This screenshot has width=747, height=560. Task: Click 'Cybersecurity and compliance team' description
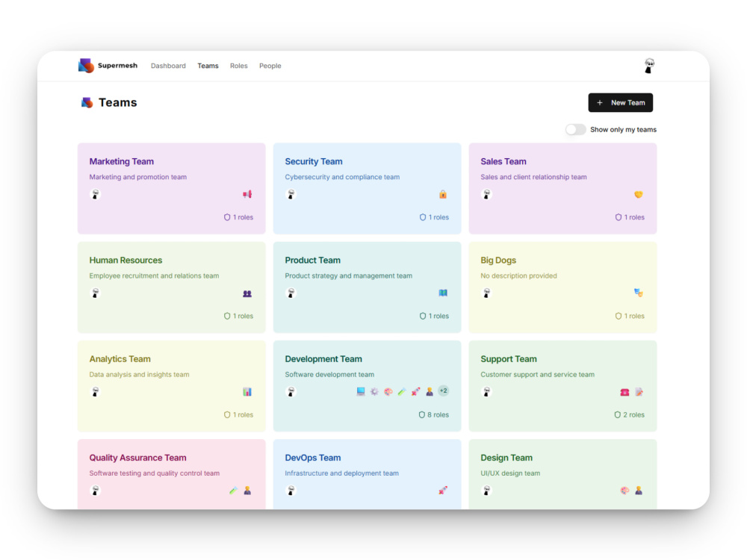coord(342,177)
